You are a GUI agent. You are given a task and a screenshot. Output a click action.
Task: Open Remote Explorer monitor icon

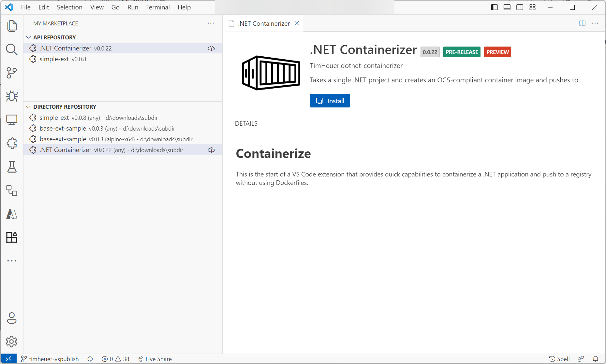(12, 120)
